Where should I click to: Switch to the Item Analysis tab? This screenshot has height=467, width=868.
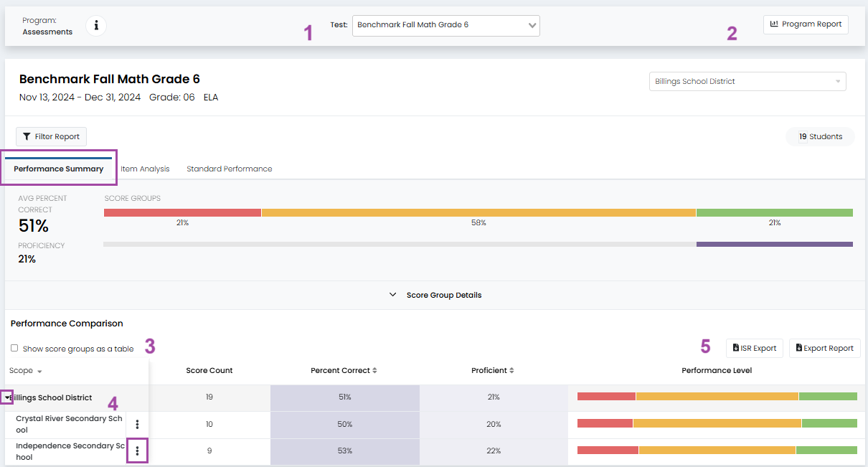click(145, 169)
